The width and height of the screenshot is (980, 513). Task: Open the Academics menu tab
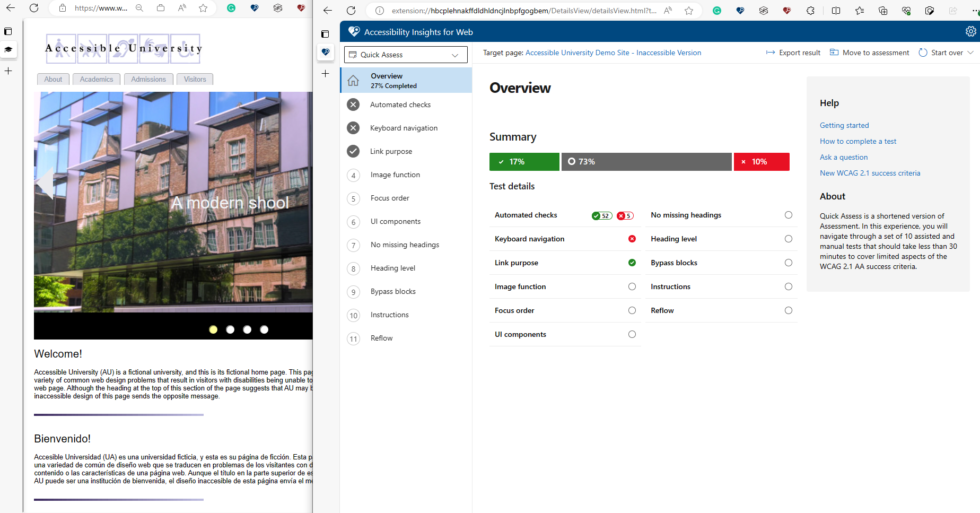[97, 79]
